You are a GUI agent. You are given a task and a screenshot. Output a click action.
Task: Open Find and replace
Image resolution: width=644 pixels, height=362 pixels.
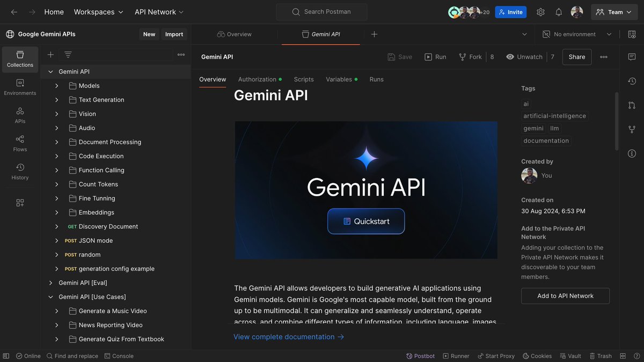(x=72, y=356)
